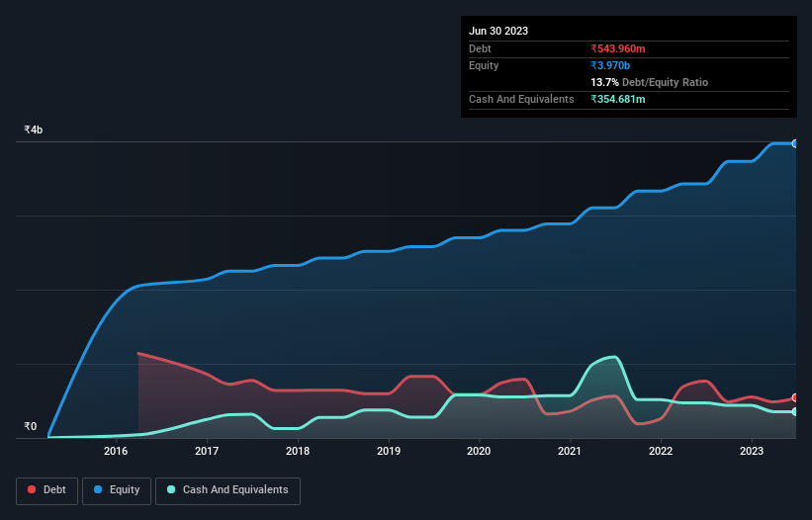Click the 2021 x-axis label
Screen dimensions: 812x520
click(x=570, y=451)
